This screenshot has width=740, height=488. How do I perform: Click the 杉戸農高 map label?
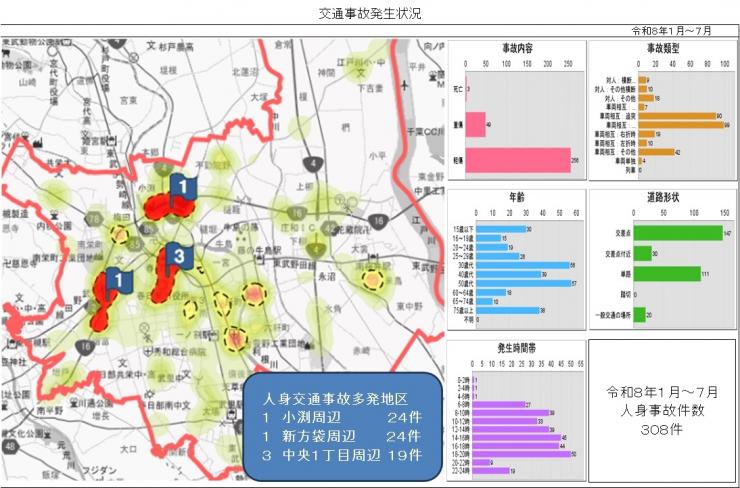pyautogui.click(x=176, y=47)
